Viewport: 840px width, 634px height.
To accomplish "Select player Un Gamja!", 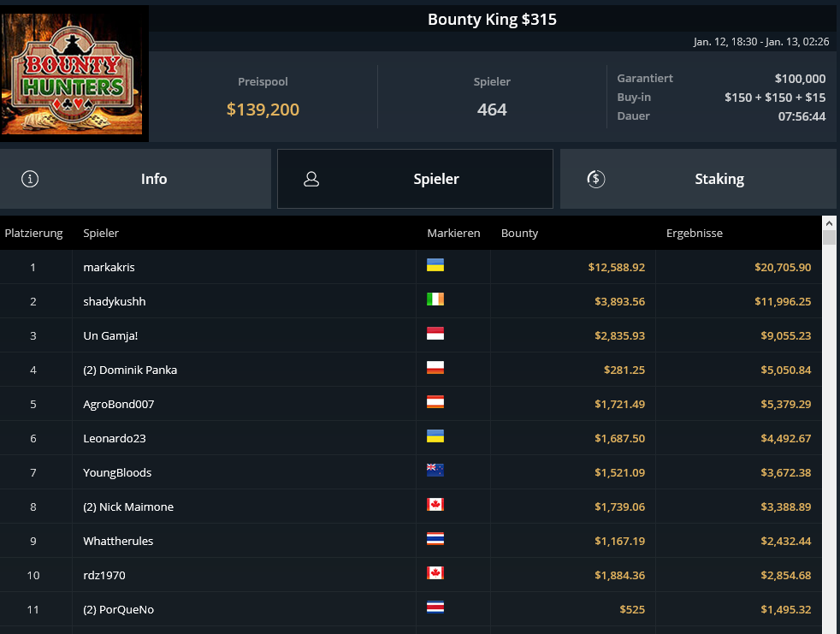I will [x=110, y=335].
